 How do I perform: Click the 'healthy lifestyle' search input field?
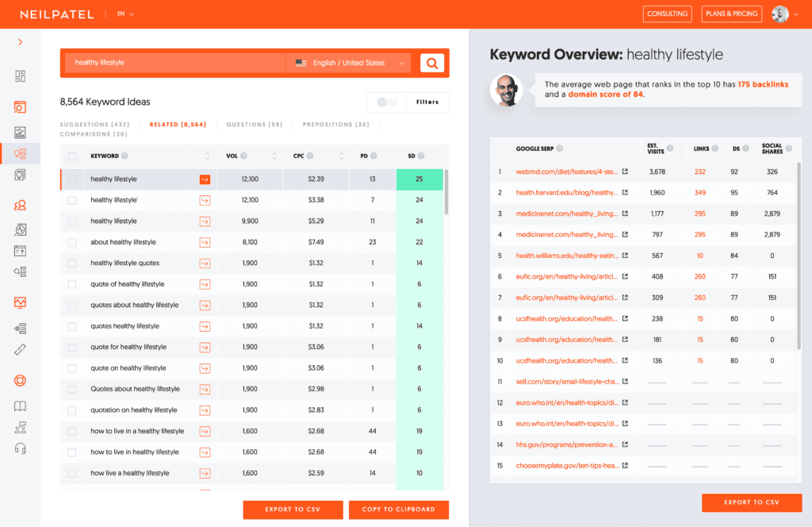pos(175,63)
